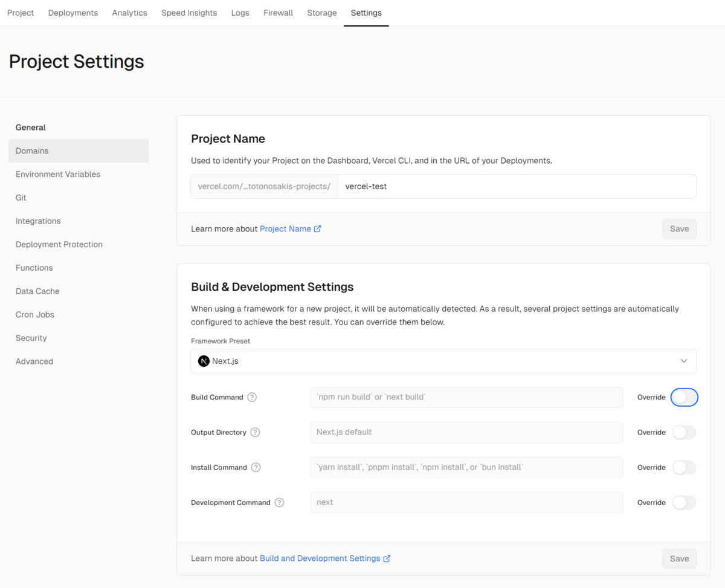This screenshot has width=725, height=588.
Task: Click the Install Command input field
Action: point(466,467)
